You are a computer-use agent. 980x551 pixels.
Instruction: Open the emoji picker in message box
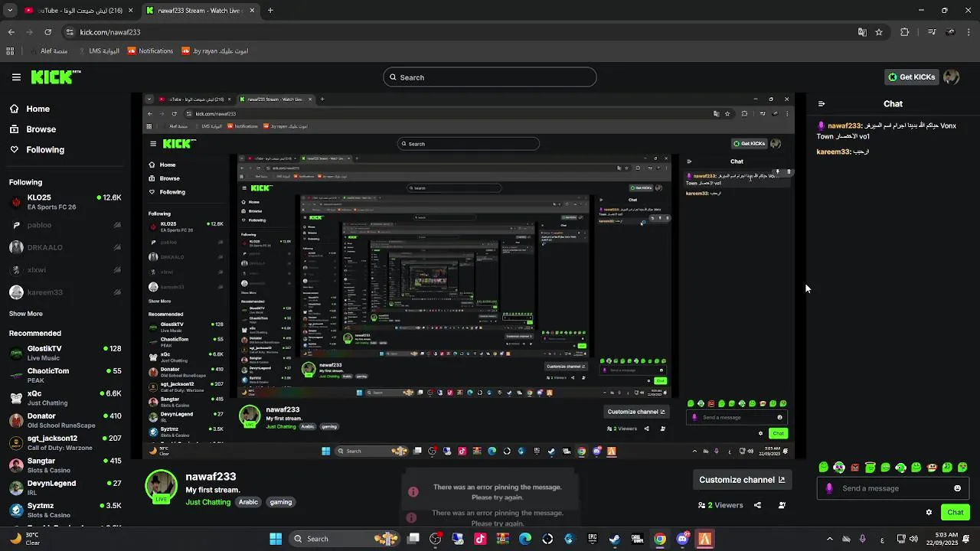point(957,488)
